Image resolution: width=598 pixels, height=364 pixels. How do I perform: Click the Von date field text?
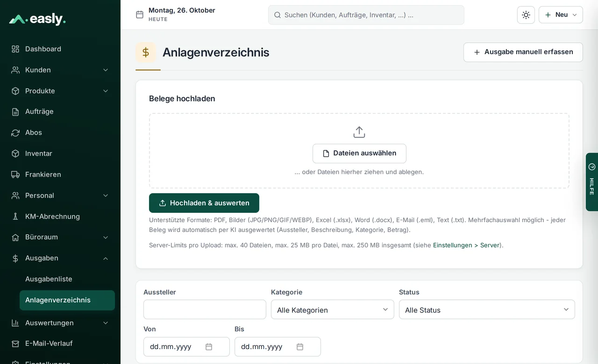point(171,347)
